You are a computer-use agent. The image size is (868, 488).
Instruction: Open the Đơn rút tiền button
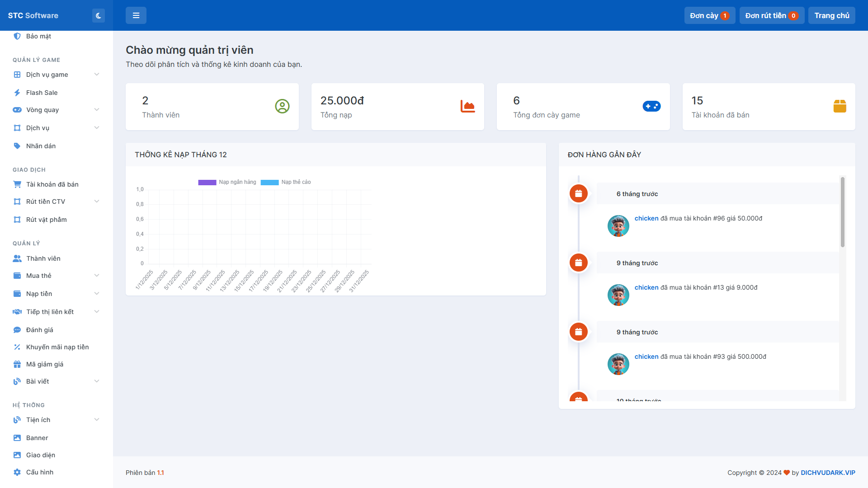click(x=771, y=16)
